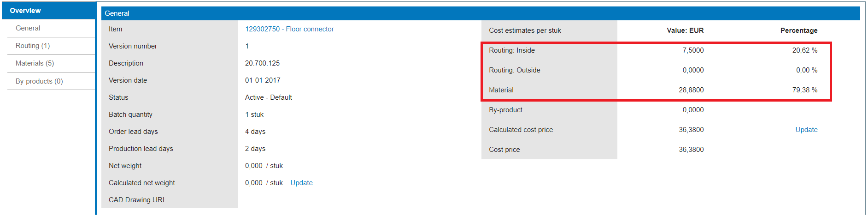Select the General sidebar item

click(x=28, y=28)
